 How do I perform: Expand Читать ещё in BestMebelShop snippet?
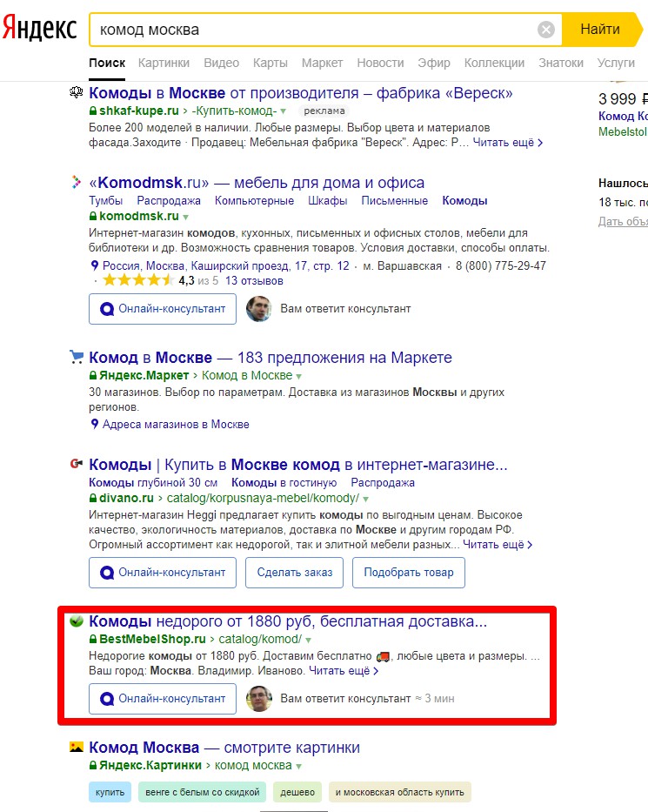[344, 671]
